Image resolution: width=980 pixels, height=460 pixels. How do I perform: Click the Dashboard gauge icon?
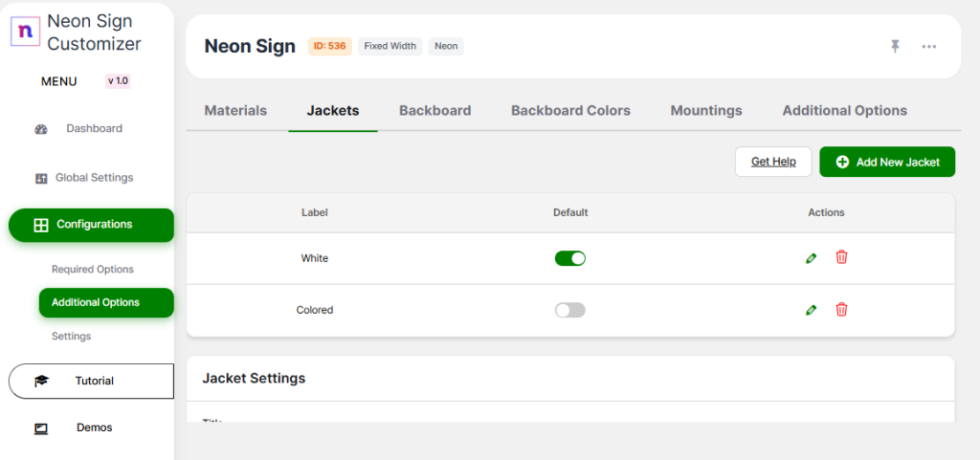click(x=41, y=129)
